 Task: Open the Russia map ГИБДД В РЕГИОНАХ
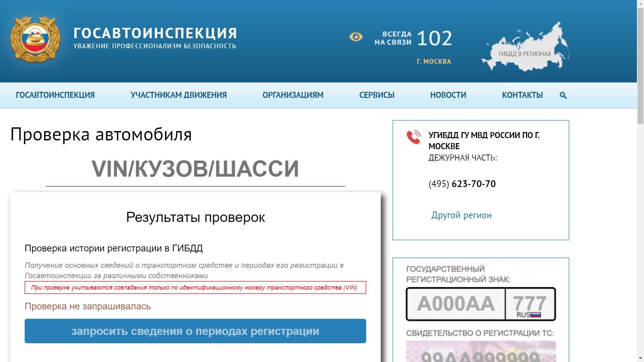(x=525, y=47)
